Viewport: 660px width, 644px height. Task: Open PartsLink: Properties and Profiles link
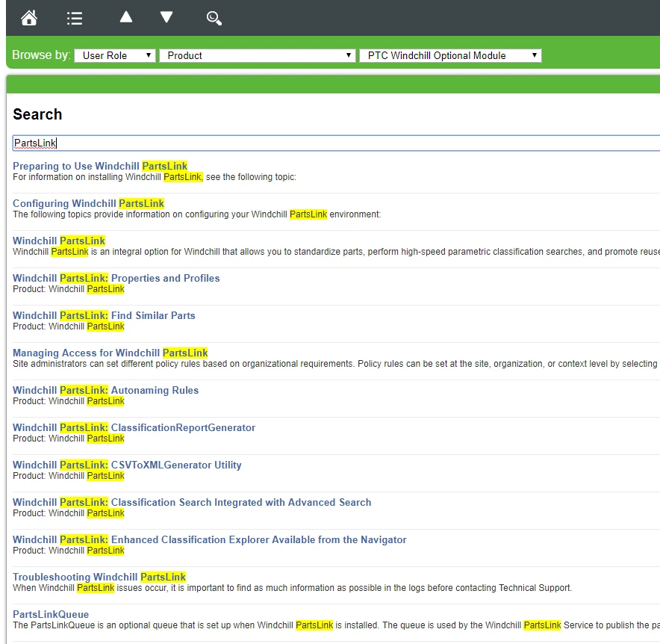click(x=116, y=278)
